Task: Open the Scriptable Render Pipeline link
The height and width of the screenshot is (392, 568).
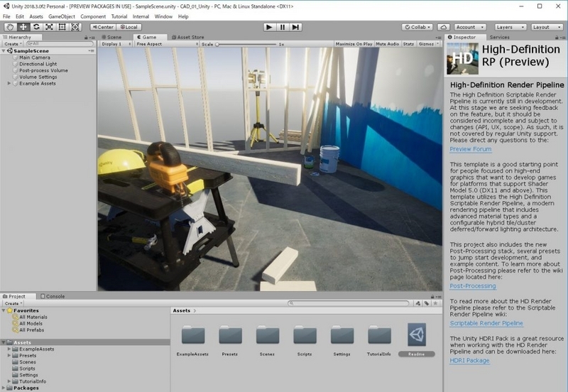Action: point(486,323)
